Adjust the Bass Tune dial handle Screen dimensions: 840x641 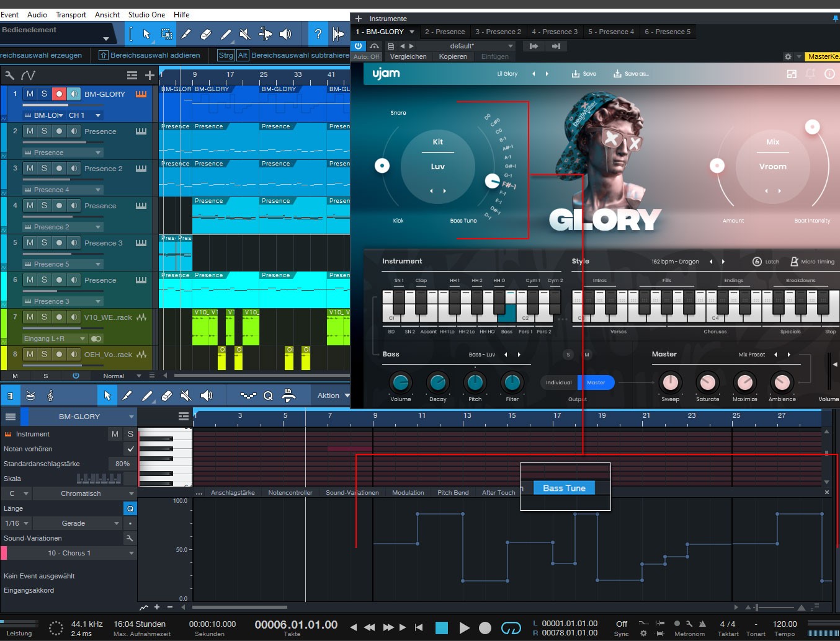[492, 181]
